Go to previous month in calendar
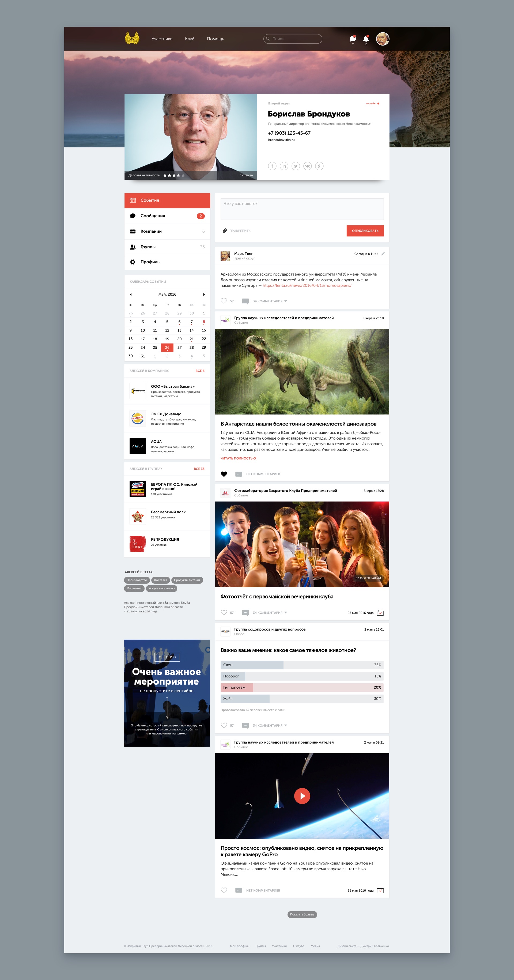The height and width of the screenshot is (980, 514). pyautogui.click(x=130, y=294)
